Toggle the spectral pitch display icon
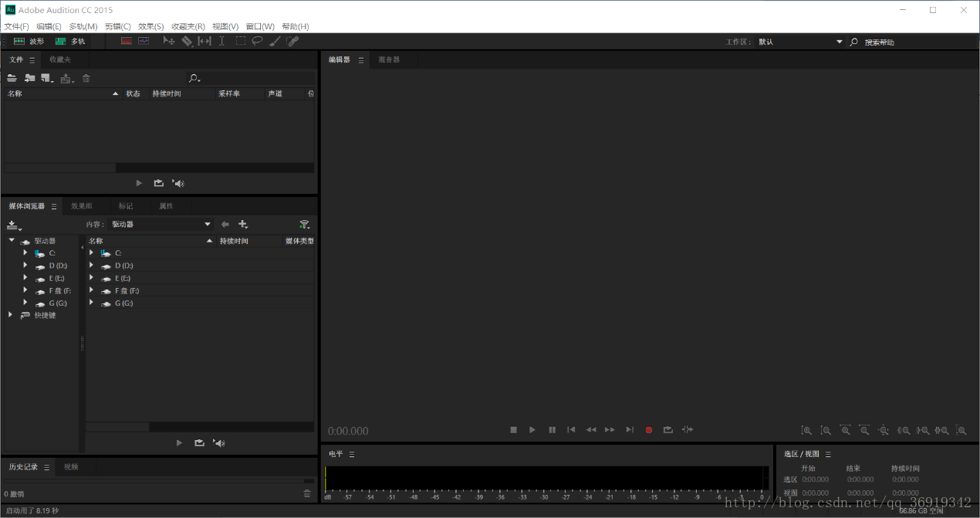 tap(144, 41)
